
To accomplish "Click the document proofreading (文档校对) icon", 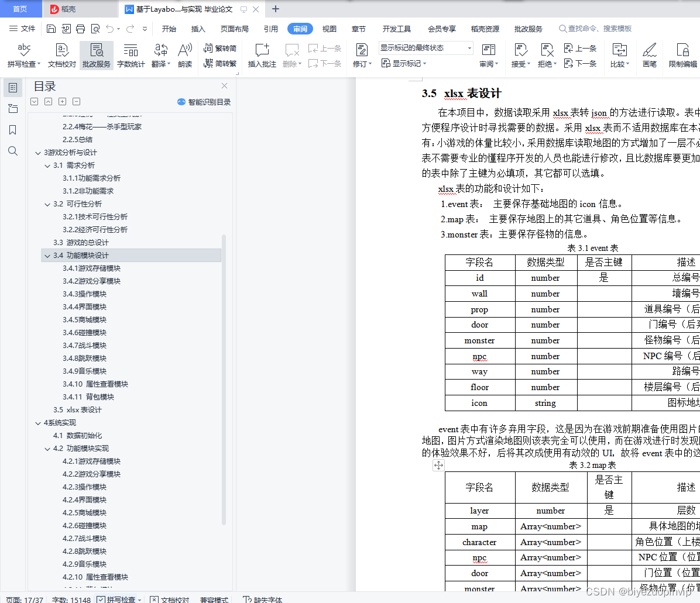I will click(x=61, y=56).
